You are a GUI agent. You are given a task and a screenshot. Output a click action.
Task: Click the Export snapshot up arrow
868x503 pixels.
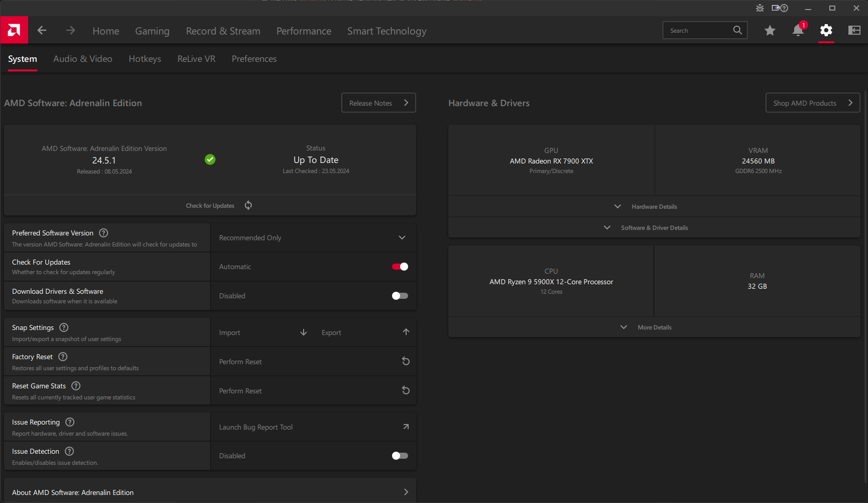[x=406, y=332]
